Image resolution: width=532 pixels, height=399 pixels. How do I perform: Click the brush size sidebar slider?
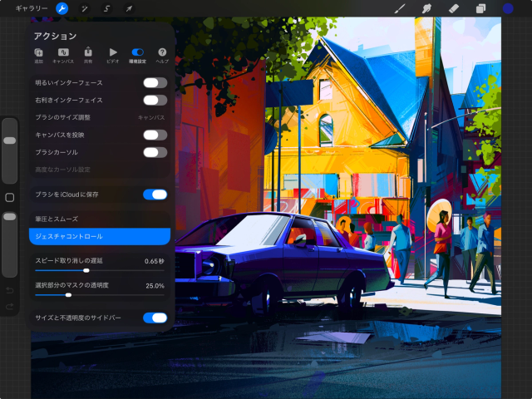[9, 150]
